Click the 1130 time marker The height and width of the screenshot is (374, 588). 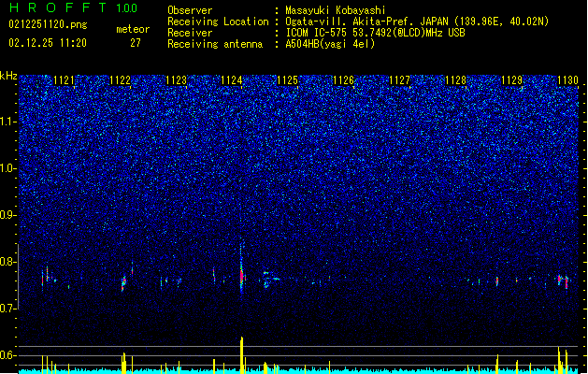[x=567, y=80]
